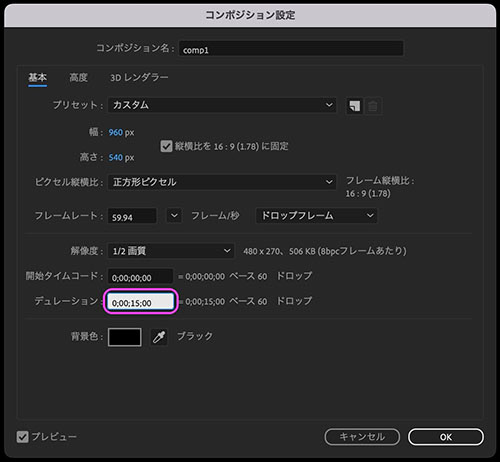
Task: Open the black 背景色 color swatch
Action: point(125,337)
